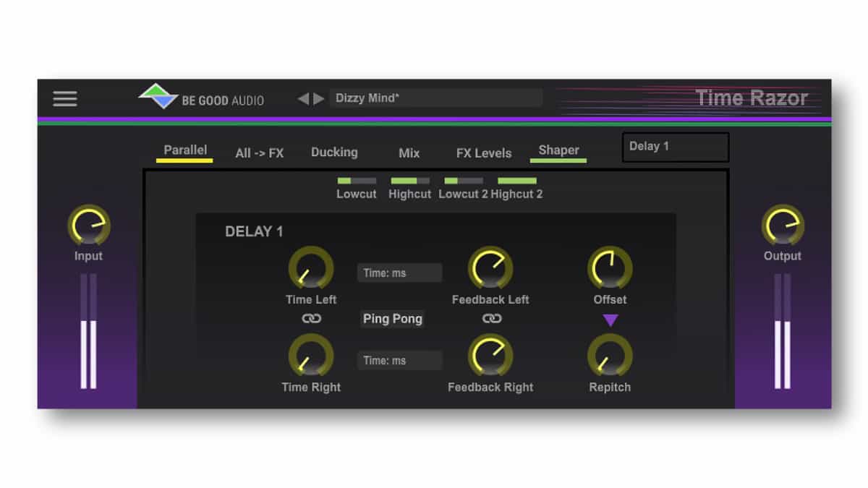
Task: Click the Be Good Audio logo
Action: (201, 98)
